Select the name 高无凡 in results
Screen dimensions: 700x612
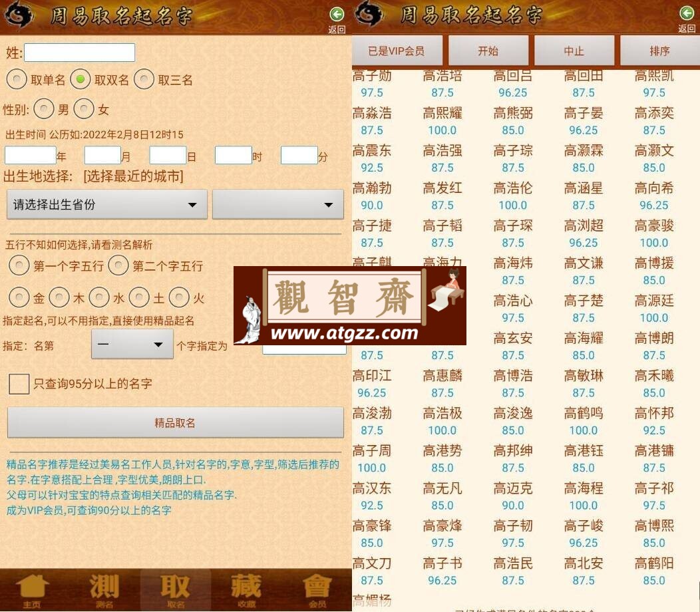(442, 488)
